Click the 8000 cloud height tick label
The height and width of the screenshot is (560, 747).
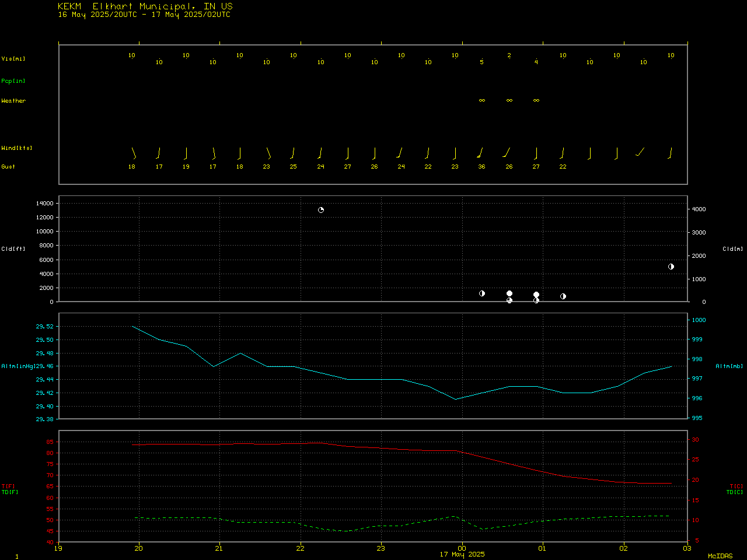point(47,246)
